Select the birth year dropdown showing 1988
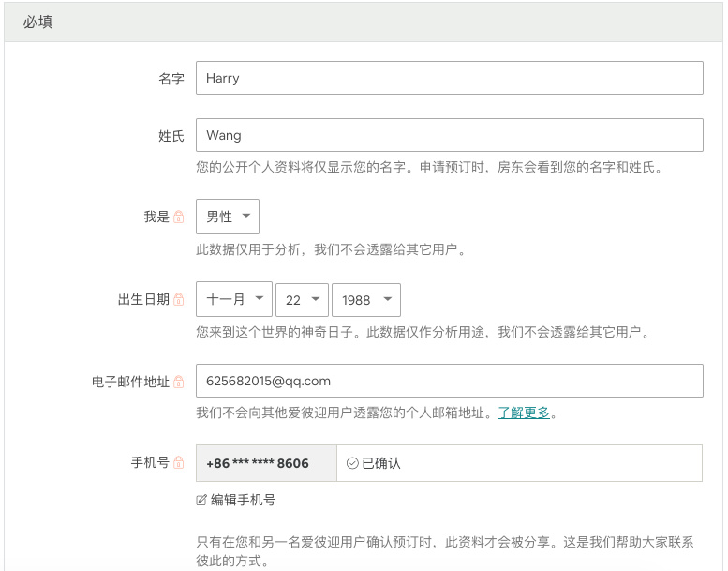 pos(366,300)
